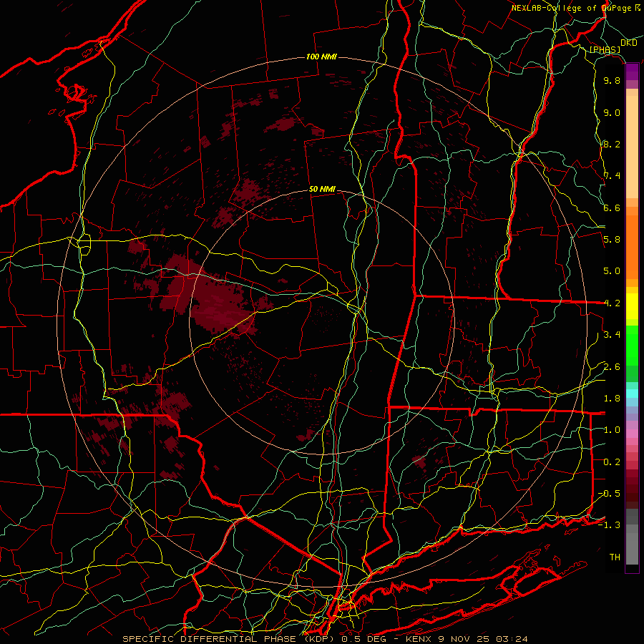The height and width of the screenshot is (644, 644).
Task: Click the "[PHAS]" units label
Action: [605, 49]
